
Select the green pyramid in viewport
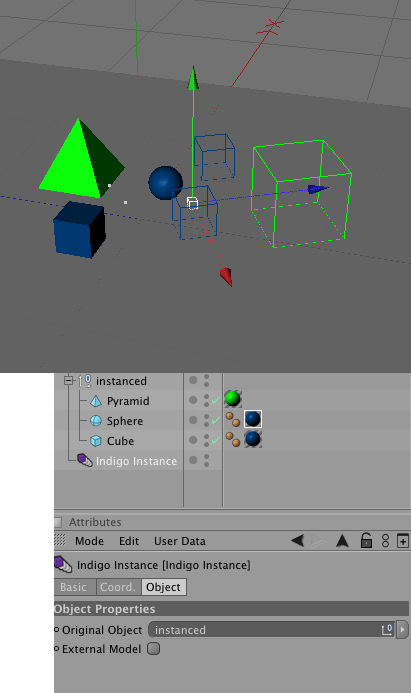[80, 161]
